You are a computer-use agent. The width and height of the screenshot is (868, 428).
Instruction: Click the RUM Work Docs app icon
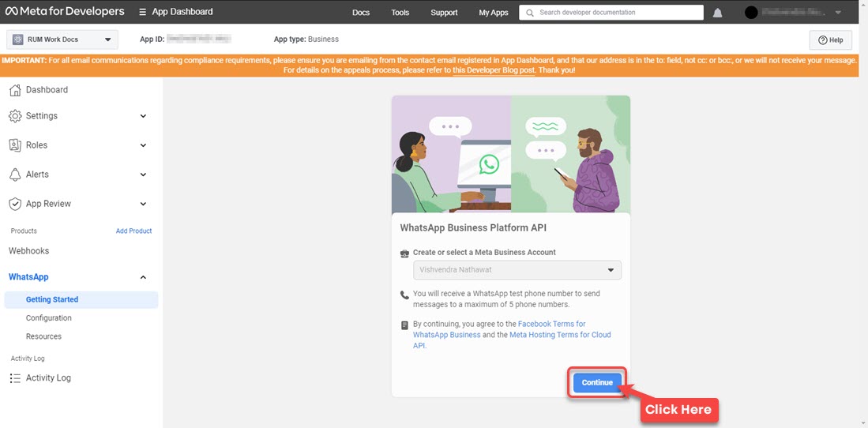[17, 39]
